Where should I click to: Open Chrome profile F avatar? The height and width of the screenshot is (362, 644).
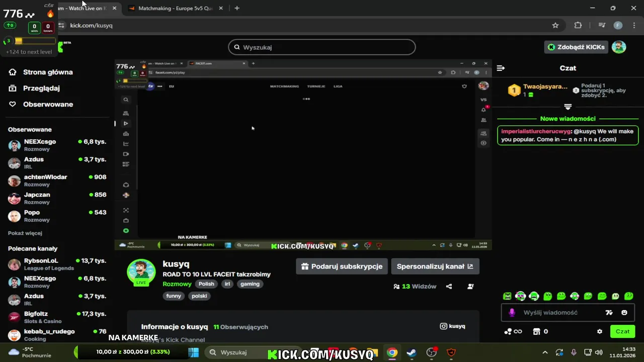pyautogui.click(x=618, y=25)
